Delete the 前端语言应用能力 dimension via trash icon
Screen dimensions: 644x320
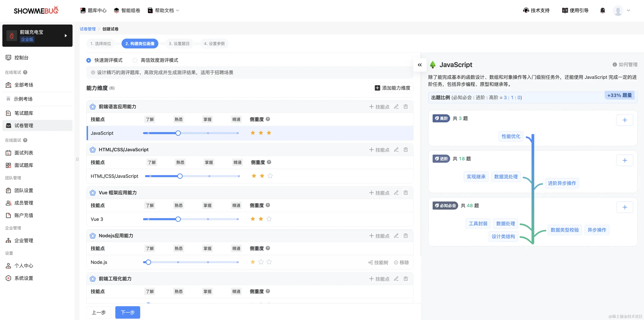[405, 107]
